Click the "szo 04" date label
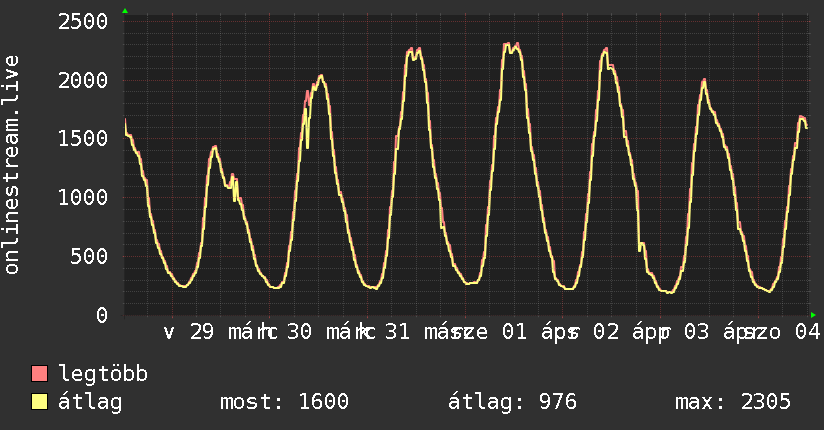824x430 pixels. pos(786,333)
